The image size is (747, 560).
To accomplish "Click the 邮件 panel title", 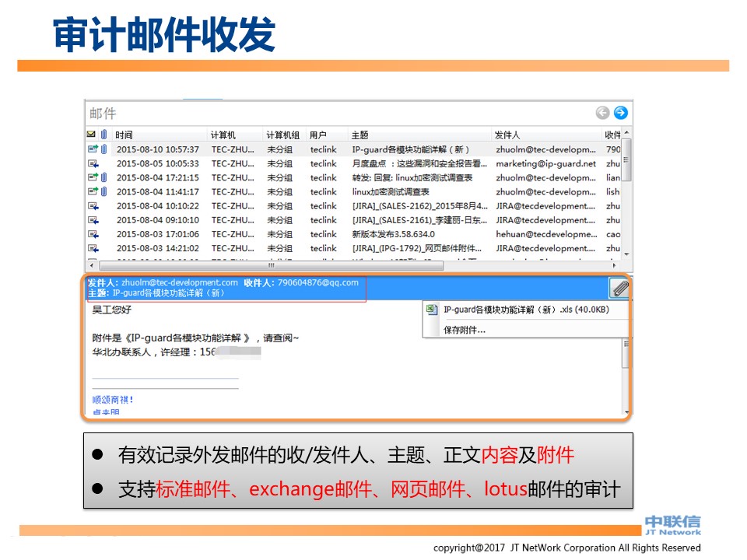I will (103, 114).
